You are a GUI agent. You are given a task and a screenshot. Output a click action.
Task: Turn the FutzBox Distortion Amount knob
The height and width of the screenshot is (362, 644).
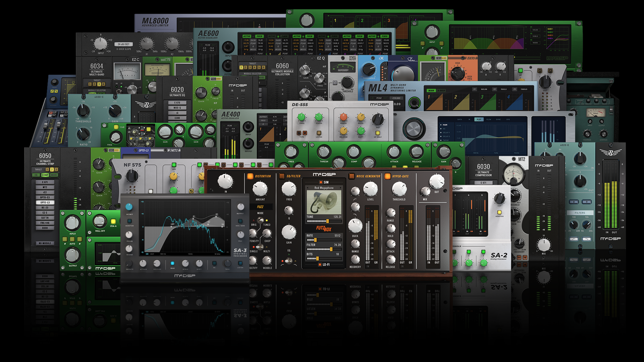tap(260, 189)
